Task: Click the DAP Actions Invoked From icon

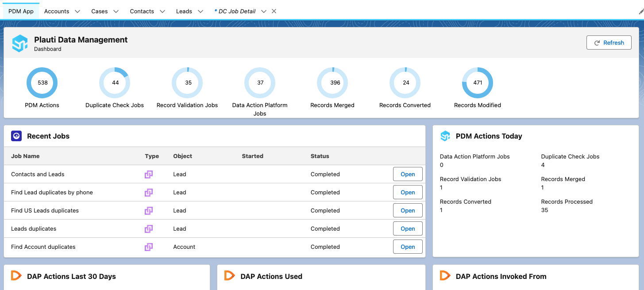Action: pyautogui.click(x=445, y=276)
